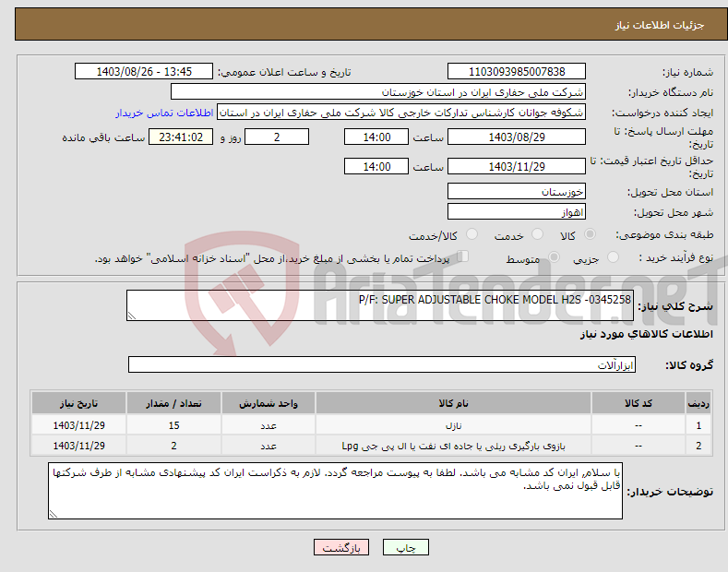Click the general description SUPER ADJUSTABLE CHOKE textbox
Image resolution: width=728 pixels, height=572 pixels.
380,305
